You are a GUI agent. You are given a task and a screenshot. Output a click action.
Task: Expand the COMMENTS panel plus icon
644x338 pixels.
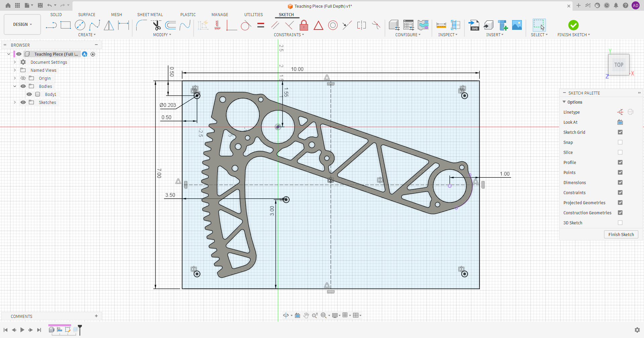[x=96, y=316]
